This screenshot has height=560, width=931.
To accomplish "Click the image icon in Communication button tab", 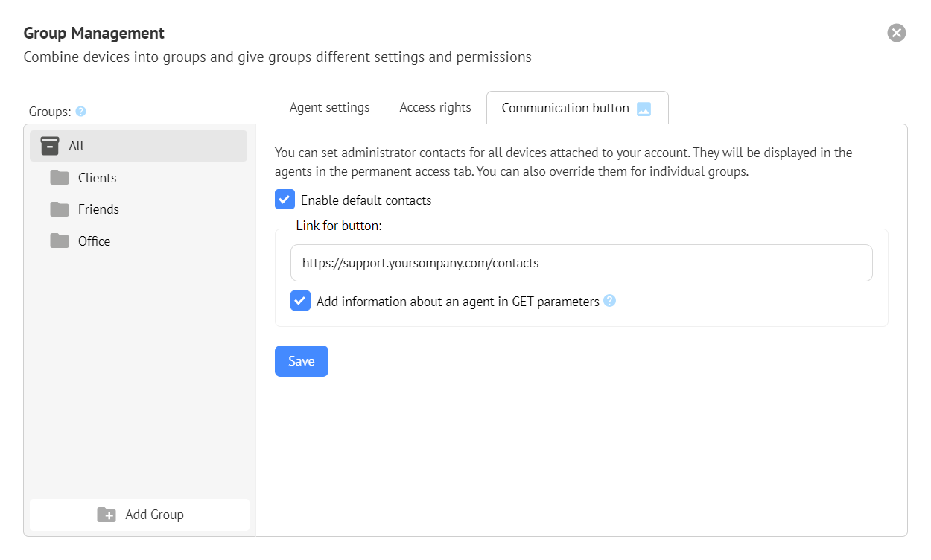I will point(644,109).
